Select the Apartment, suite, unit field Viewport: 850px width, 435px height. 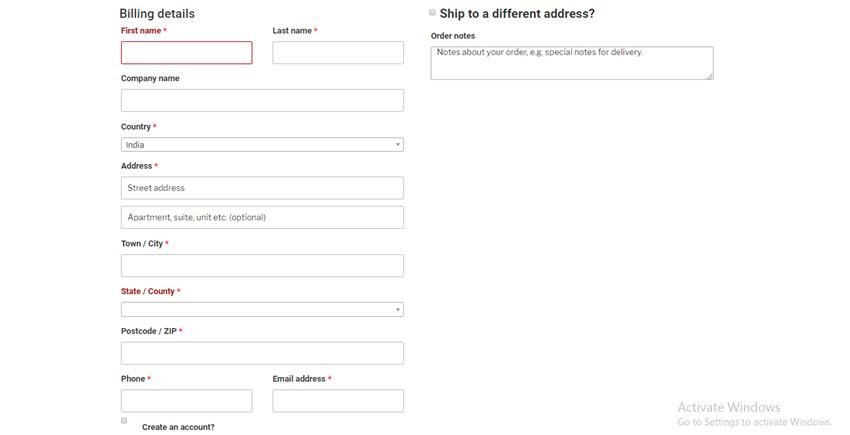click(x=262, y=217)
